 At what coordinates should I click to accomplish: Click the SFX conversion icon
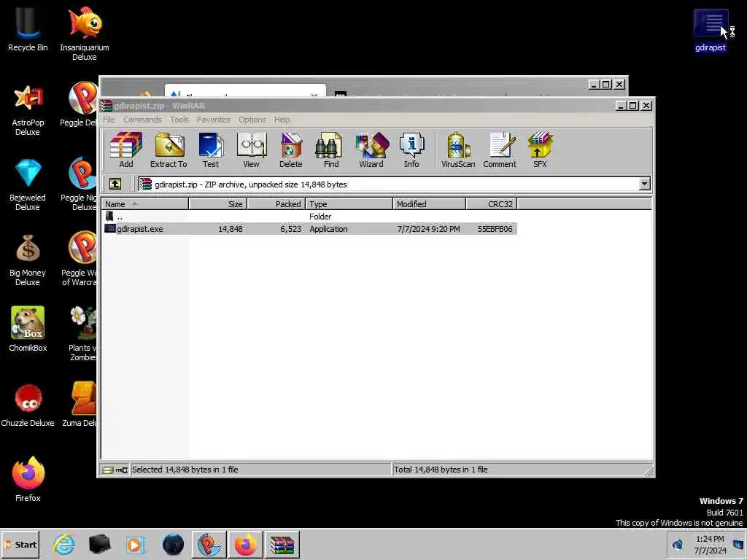click(x=540, y=150)
